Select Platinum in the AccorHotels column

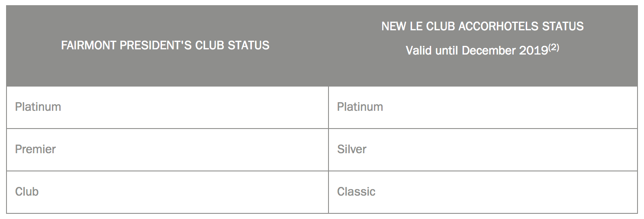point(360,107)
